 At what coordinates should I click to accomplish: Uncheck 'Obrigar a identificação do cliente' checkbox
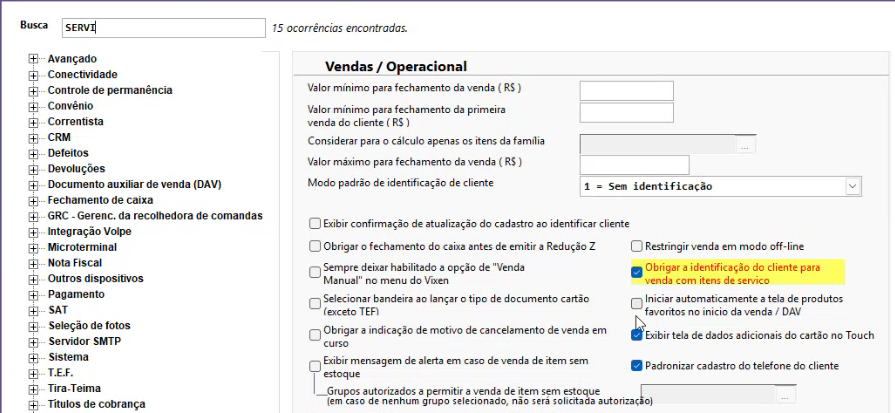(x=637, y=271)
